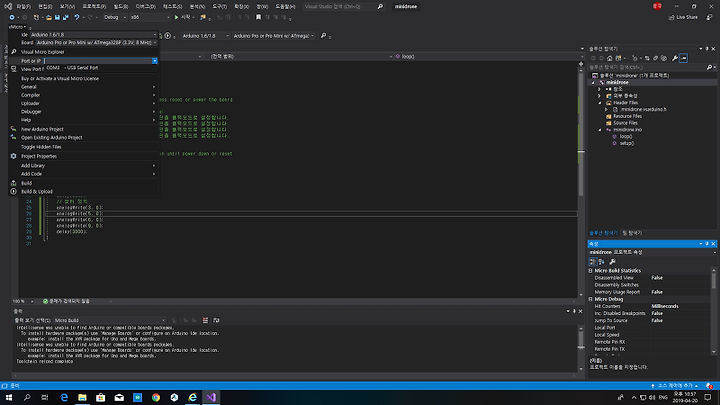
Task: Collapse the minidrone.ino node
Action: pos(600,130)
